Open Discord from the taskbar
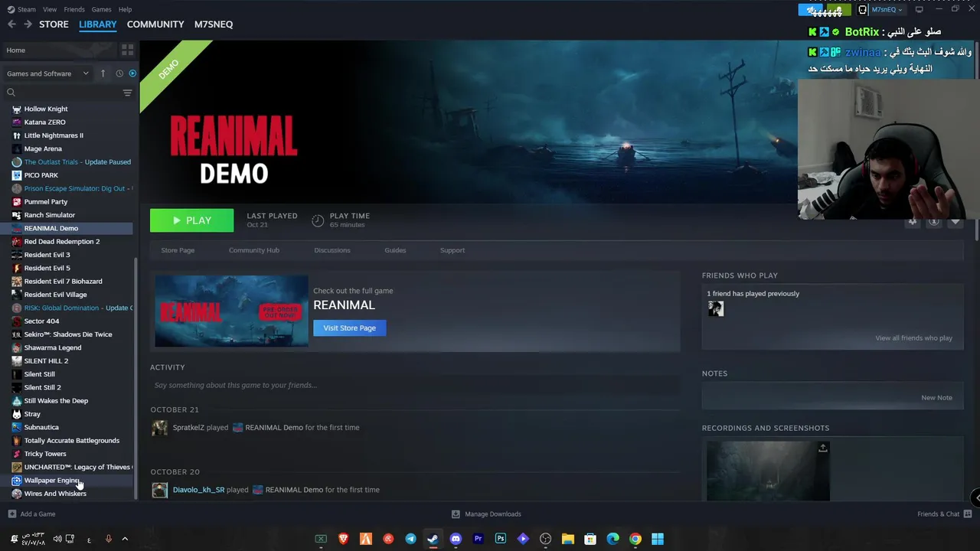 [456, 539]
